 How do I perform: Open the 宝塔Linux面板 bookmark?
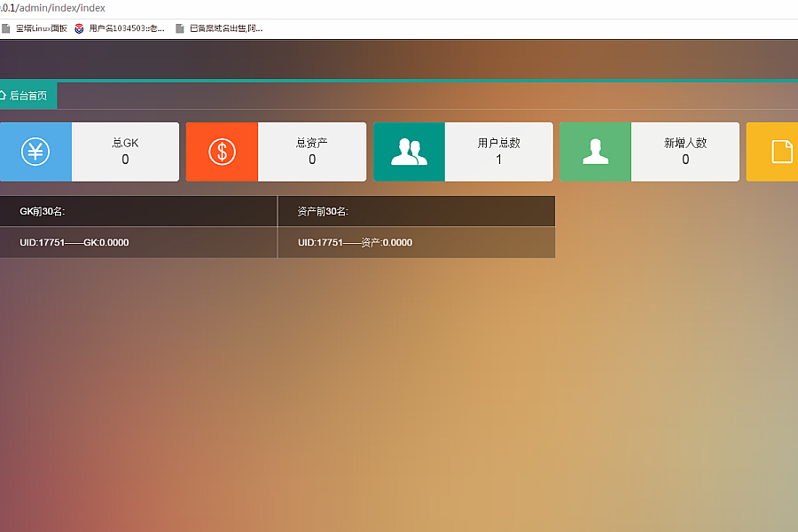(x=41, y=28)
